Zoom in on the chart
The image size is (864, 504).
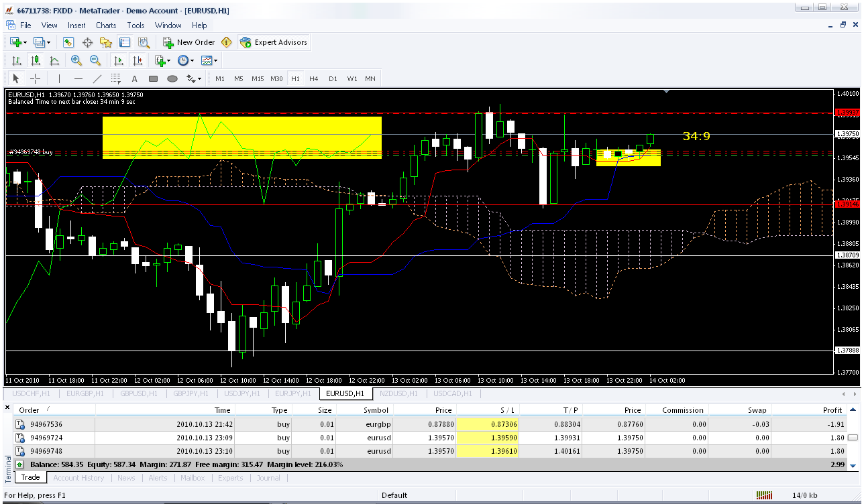click(76, 60)
